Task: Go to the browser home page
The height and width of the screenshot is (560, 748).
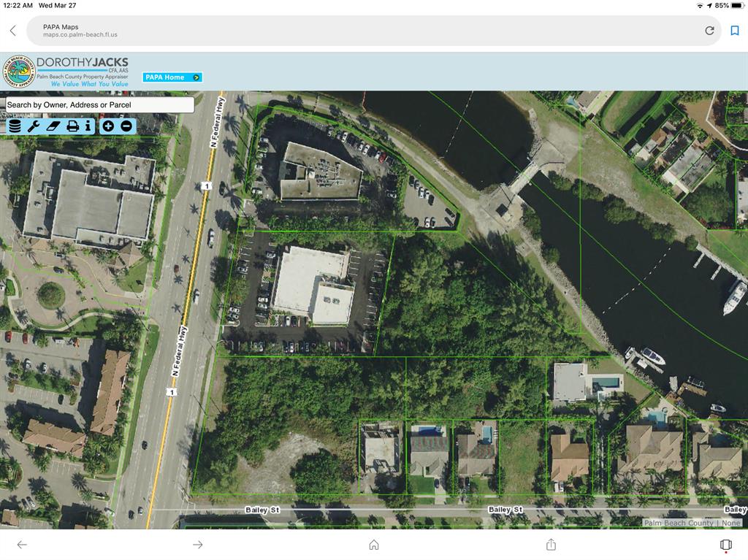Action: pyautogui.click(x=374, y=545)
